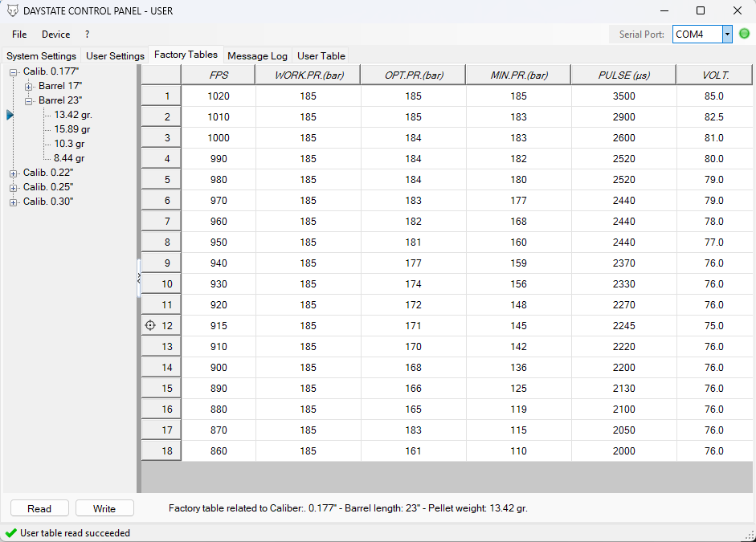Screen dimensions: 756x542
Task: Select the Calib. 0.22" tree label
Action: click(48, 173)
